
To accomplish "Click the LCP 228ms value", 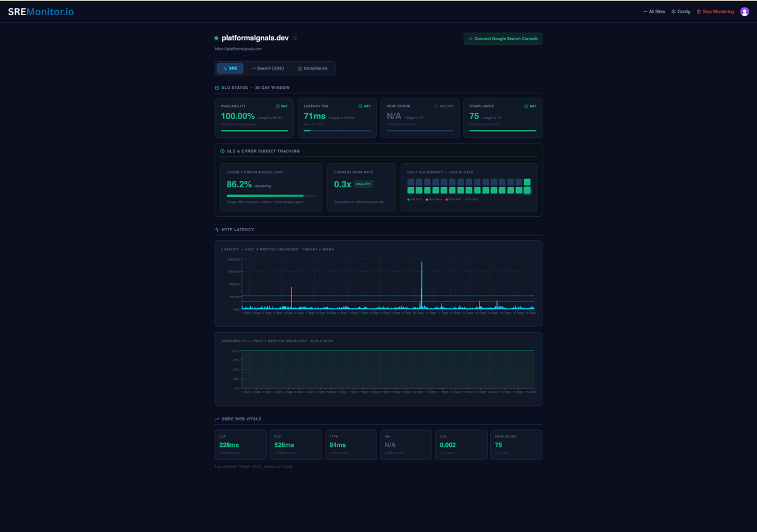I will click(x=229, y=445).
